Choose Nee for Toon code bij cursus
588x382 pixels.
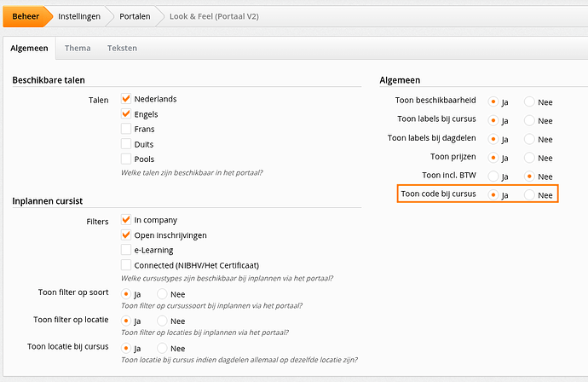(x=529, y=195)
